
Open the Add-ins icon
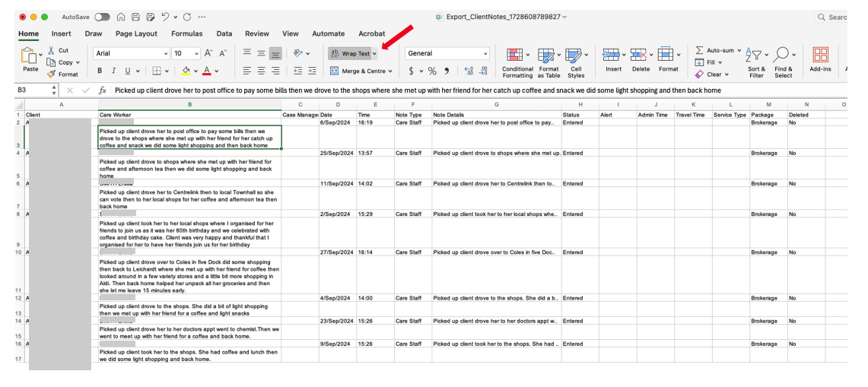820,56
